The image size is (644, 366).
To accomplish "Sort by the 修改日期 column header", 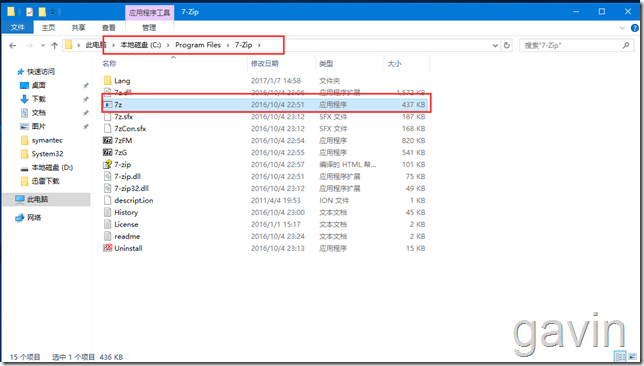I will point(265,64).
